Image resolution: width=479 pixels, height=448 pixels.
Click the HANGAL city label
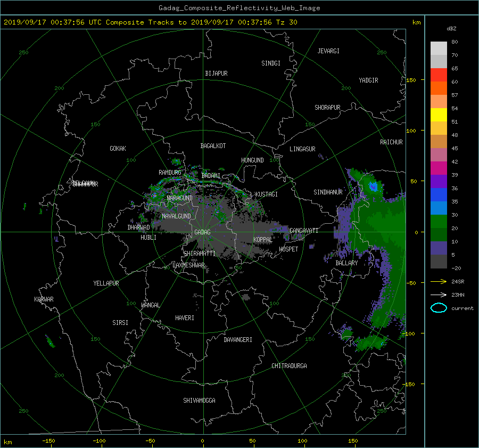[x=150, y=305]
